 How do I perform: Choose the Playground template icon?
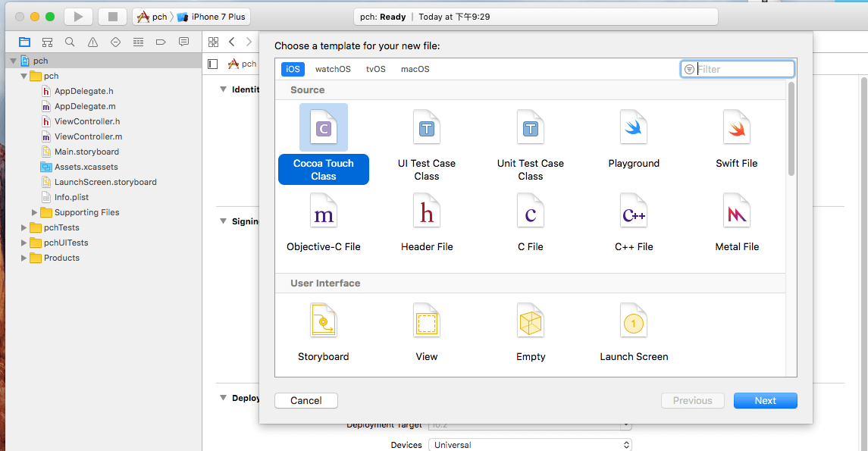coord(633,129)
